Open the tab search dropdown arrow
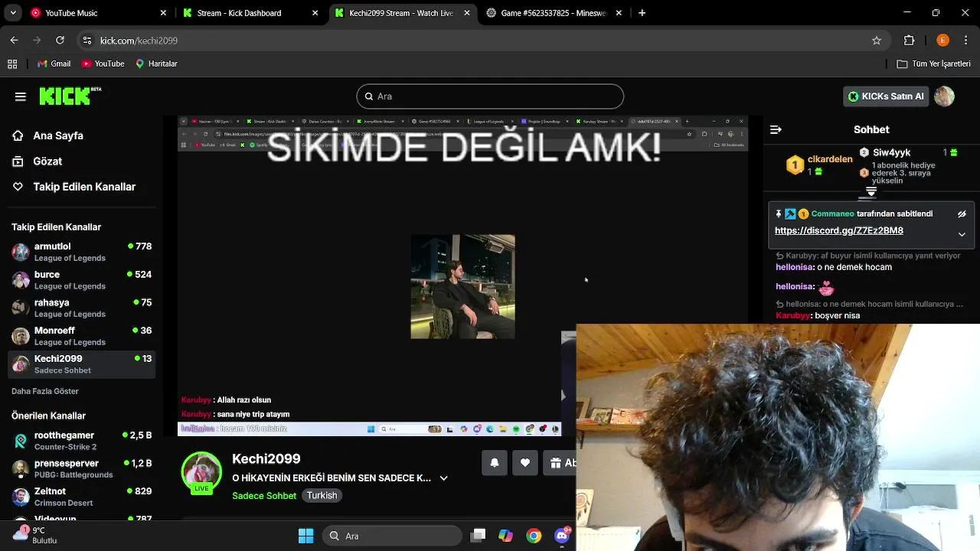This screenshot has height=551, width=980. 11,13
